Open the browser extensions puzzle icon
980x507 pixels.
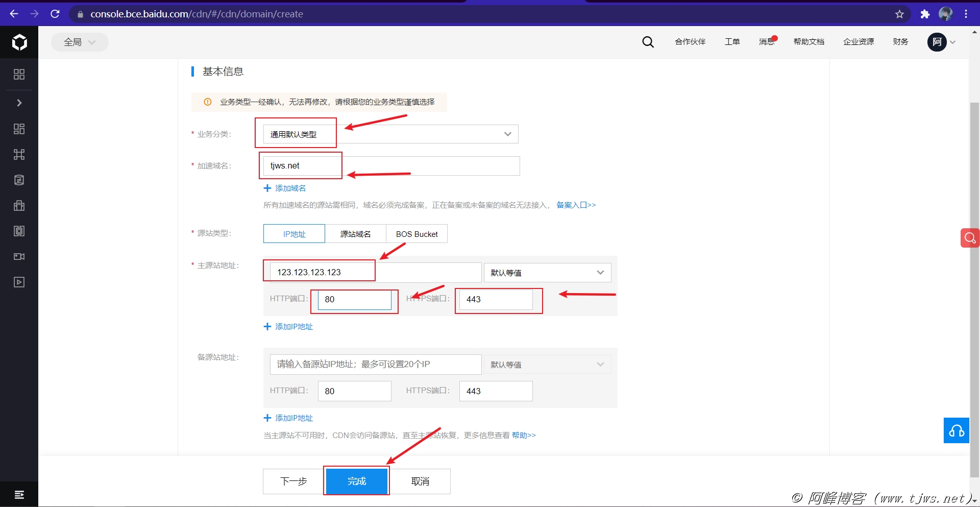tap(925, 14)
